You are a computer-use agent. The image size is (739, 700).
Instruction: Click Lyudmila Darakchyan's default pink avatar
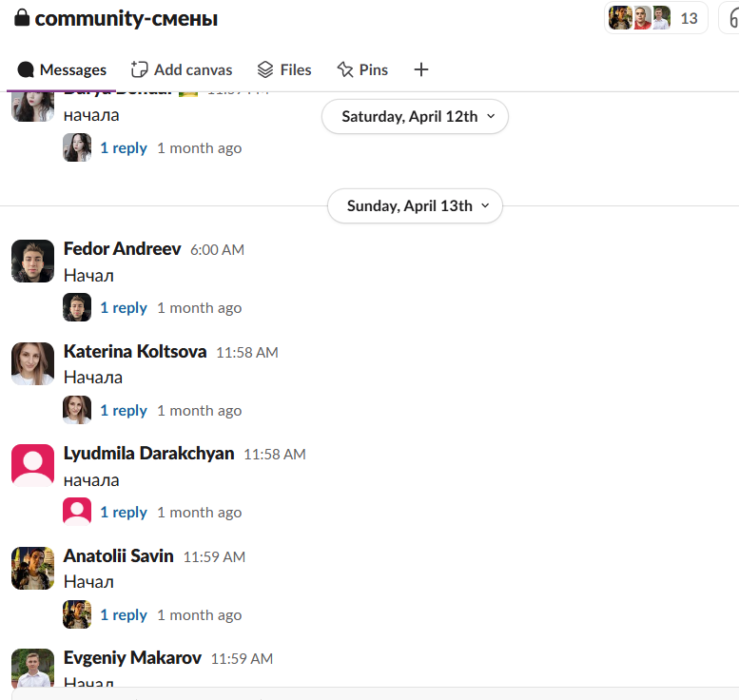tap(32, 465)
